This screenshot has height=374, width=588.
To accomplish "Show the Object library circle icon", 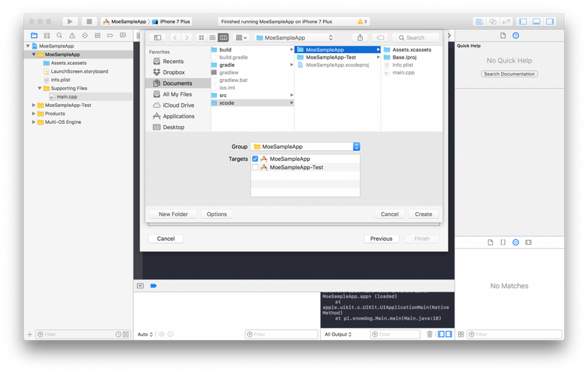I will [x=516, y=243].
